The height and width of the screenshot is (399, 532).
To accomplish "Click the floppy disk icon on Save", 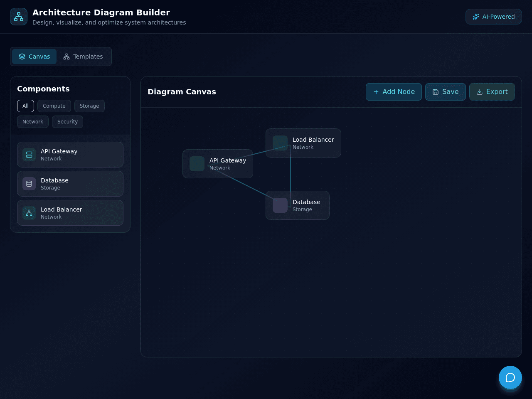I will click(436, 92).
